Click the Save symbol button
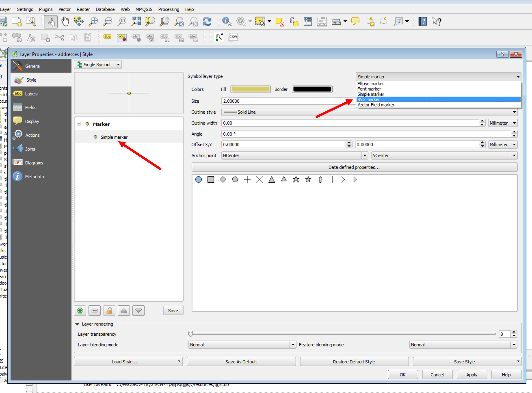Image resolution: width=532 pixels, height=393 pixels. [x=173, y=311]
